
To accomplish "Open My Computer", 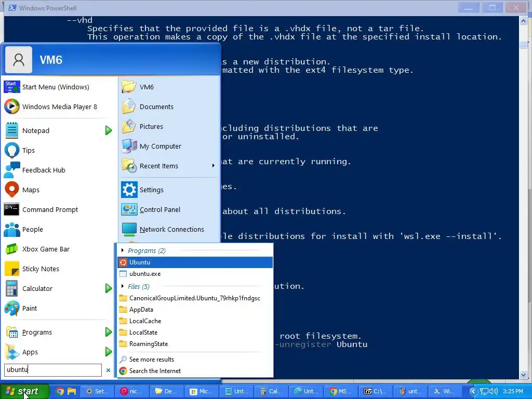I will (x=170, y=146).
